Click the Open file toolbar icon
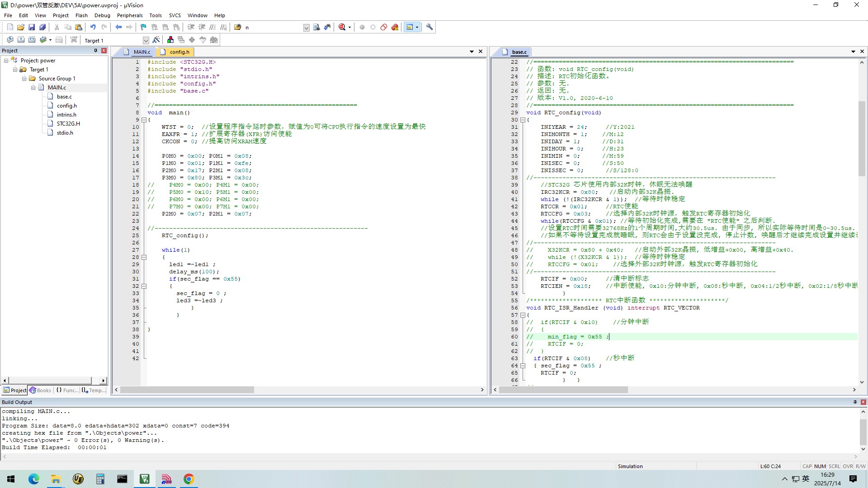This screenshot has height=488, width=868. click(x=21, y=27)
